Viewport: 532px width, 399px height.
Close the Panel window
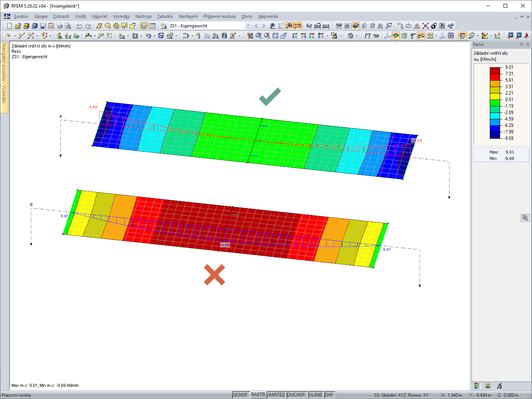click(x=528, y=44)
